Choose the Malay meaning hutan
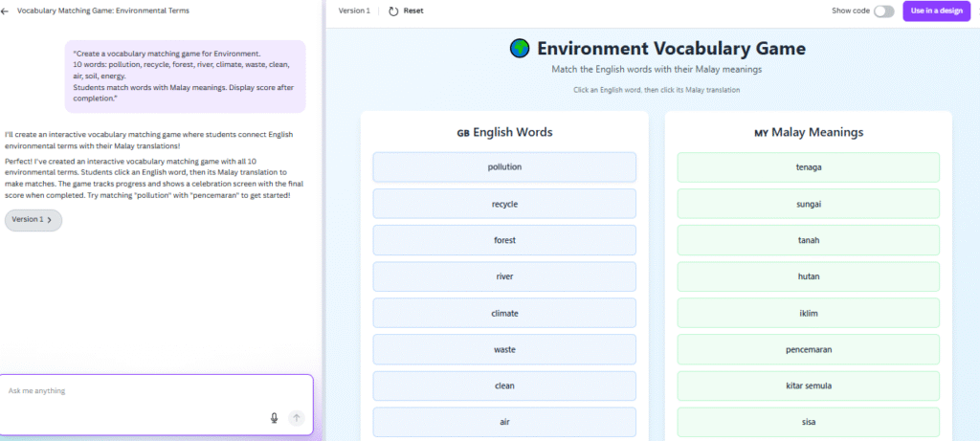 pos(808,276)
